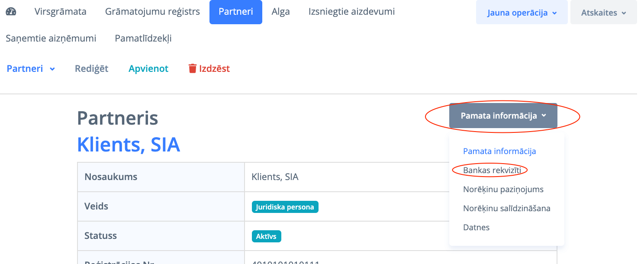Switch to Izsniegtie aizdevumi tab
The width and height of the screenshot is (644, 264).
click(351, 12)
